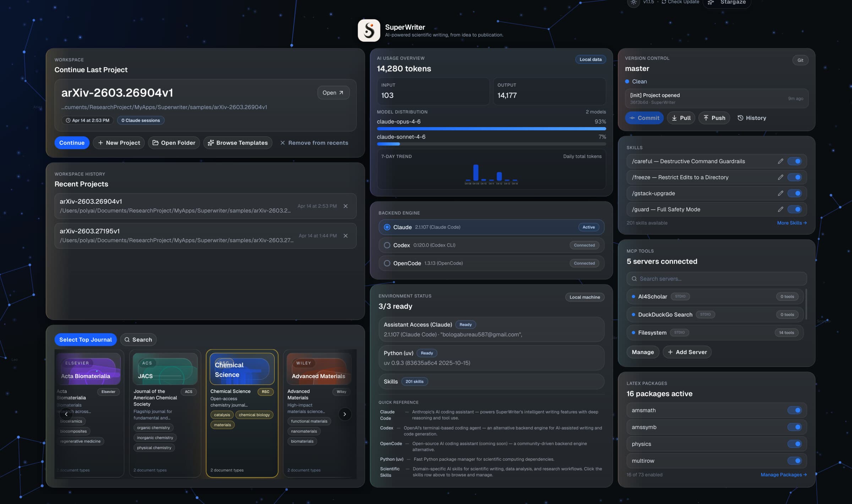
Task: Disable the /freeze skill toggle
Action: [795, 177]
